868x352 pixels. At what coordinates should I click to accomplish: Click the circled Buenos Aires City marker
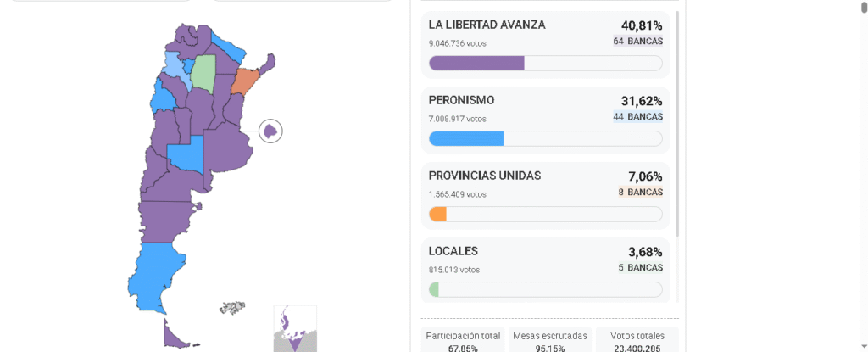coord(270,131)
